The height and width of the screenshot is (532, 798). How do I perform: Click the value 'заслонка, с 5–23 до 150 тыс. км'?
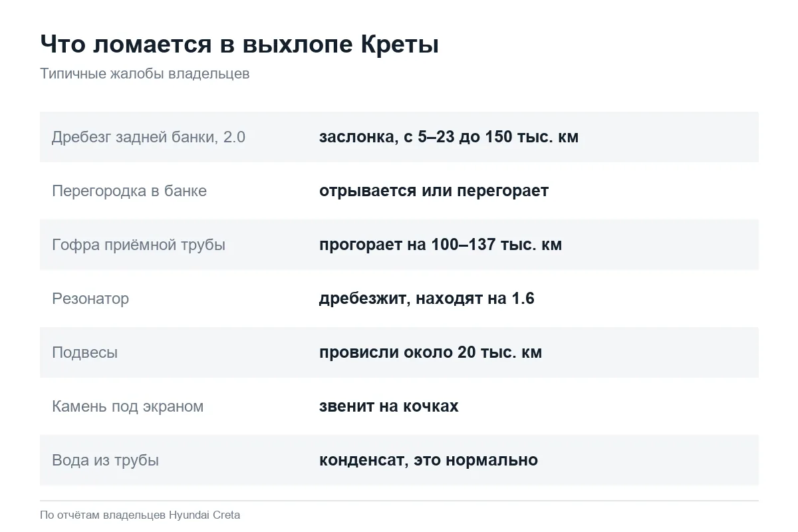(449, 137)
